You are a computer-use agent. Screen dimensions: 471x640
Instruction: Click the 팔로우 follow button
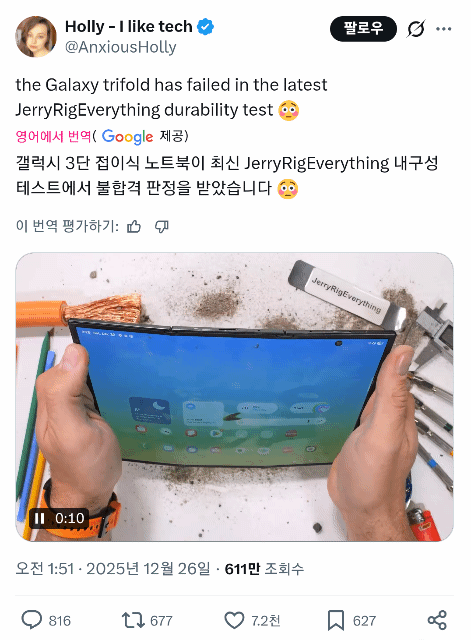(x=363, y=29)
